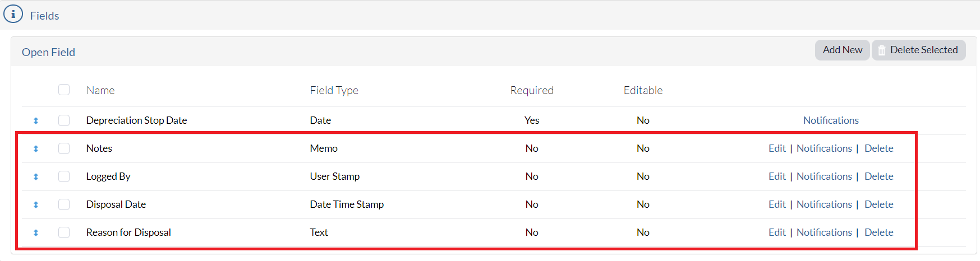The height and width of the screenshot is (261, 980).
Task: Sort by the Name column header
Action: click(x=100, y=90)
